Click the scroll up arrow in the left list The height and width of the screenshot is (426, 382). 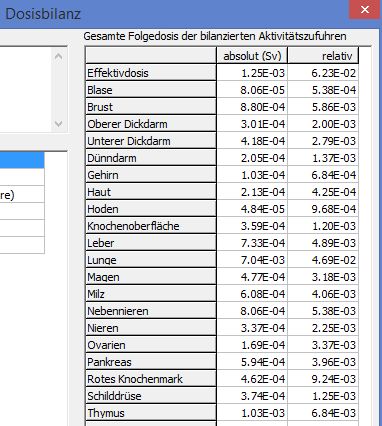[58, 56]
